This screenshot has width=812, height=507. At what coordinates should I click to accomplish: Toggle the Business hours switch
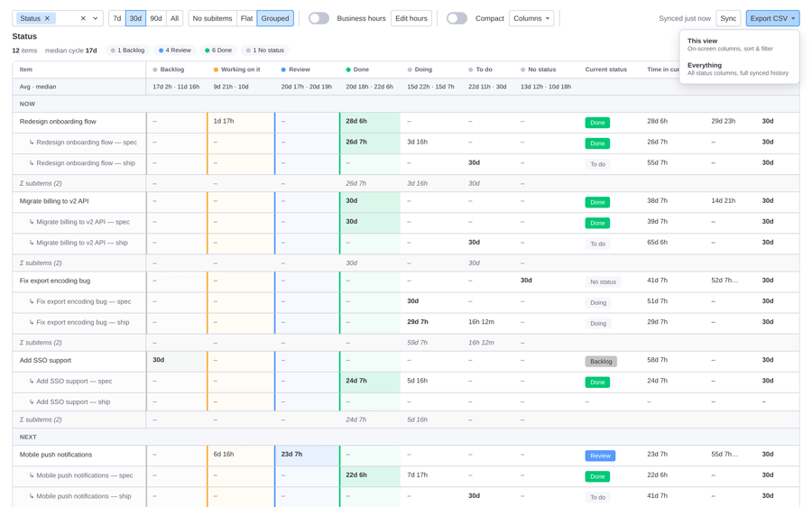(318, 18)
